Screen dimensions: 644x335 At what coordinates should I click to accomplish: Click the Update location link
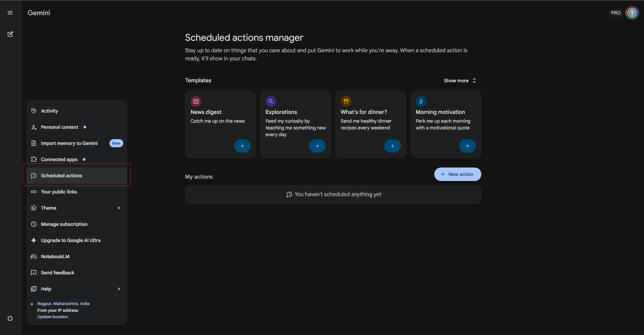(x=53, y=317)
